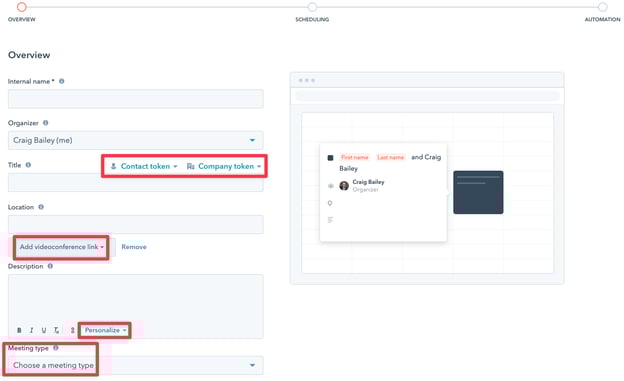Image resolution: width=624 pixels, height=381 pixels.
Task: Click the Location info icon
Action: point(41,207)
